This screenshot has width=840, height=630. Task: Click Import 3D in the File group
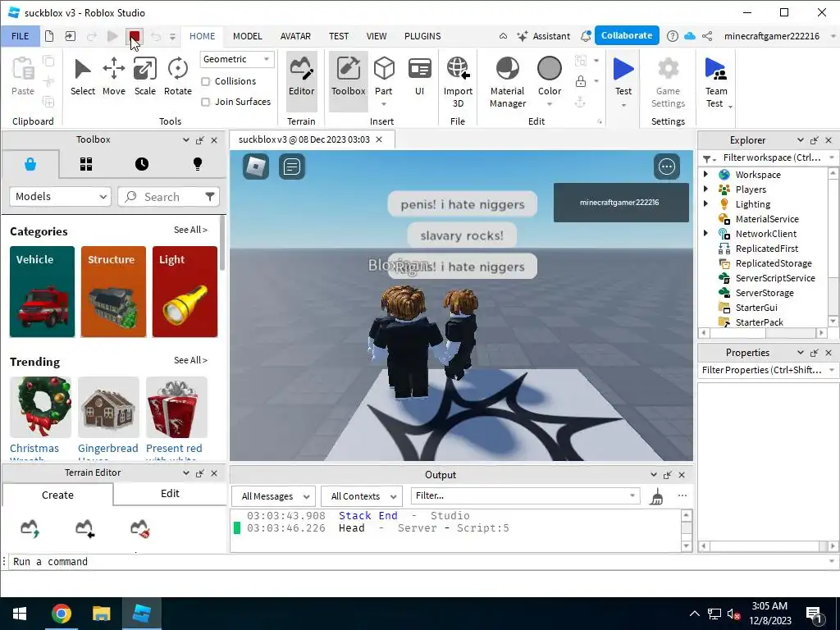point(458,83)
